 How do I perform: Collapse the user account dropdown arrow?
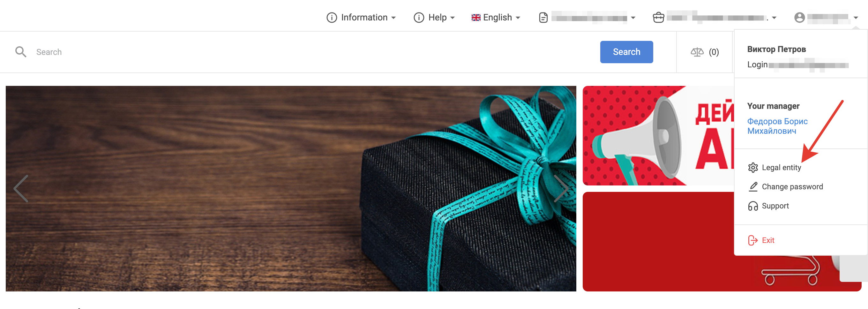[856, 18]
